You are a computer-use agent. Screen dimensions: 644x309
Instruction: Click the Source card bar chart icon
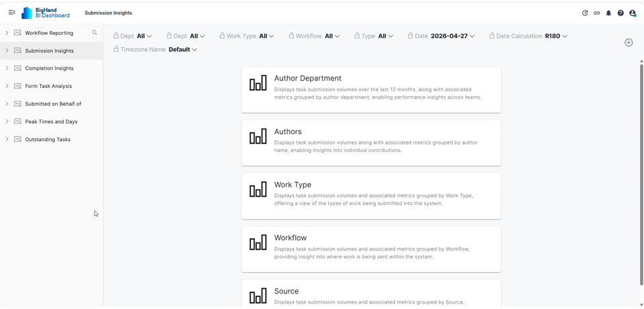tap(258, 296)
